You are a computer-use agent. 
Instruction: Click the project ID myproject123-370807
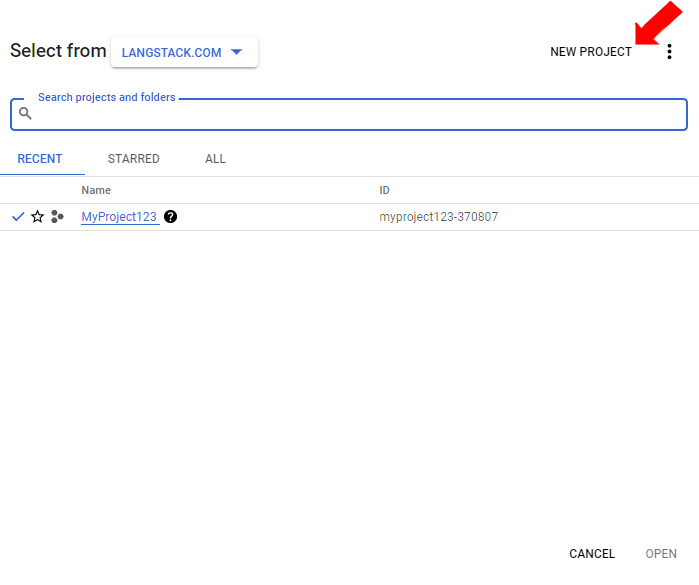click(438, 217)
